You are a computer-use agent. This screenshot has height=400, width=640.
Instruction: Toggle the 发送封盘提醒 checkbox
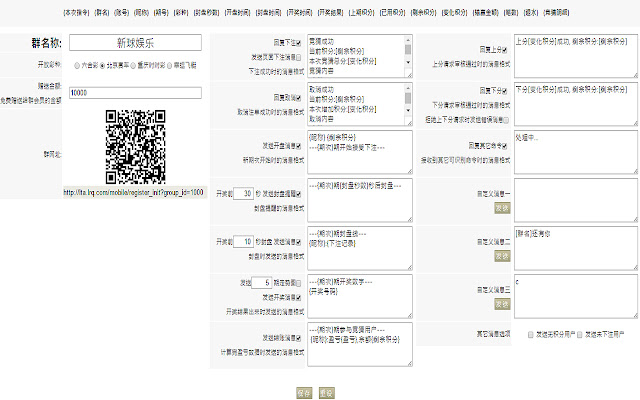pos(299,194)
